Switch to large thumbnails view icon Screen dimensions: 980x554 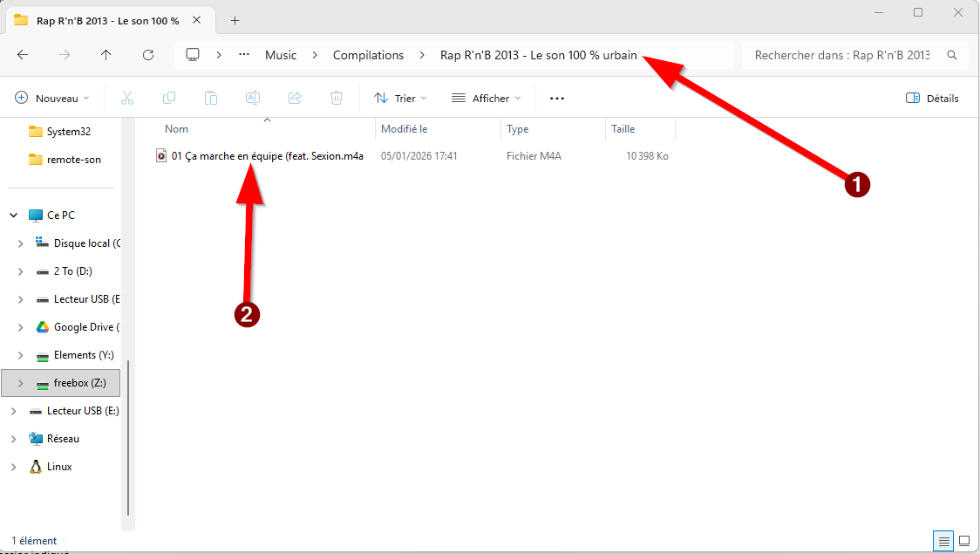[963, 541]
